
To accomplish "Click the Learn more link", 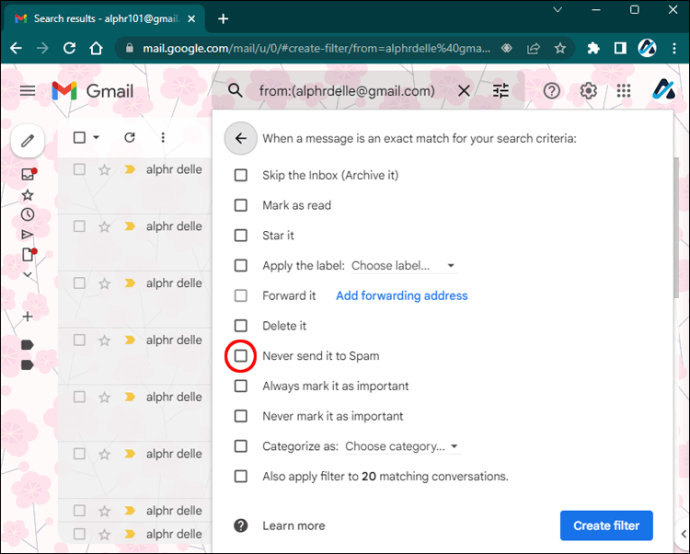I will tap(294, 526).
